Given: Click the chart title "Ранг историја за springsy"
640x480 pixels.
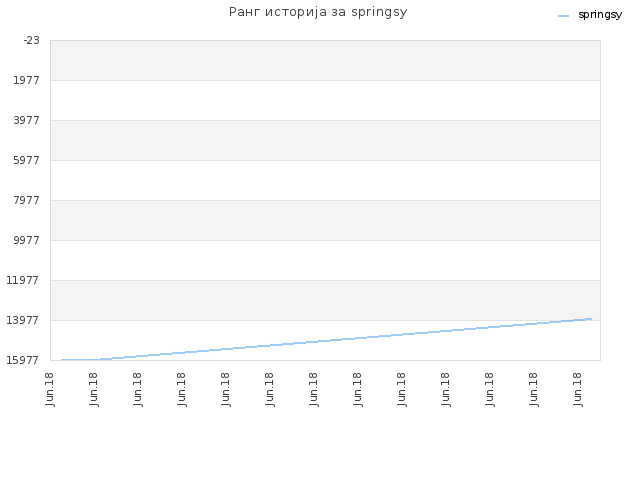Looking at the screenshot, I should coord(318,12).
